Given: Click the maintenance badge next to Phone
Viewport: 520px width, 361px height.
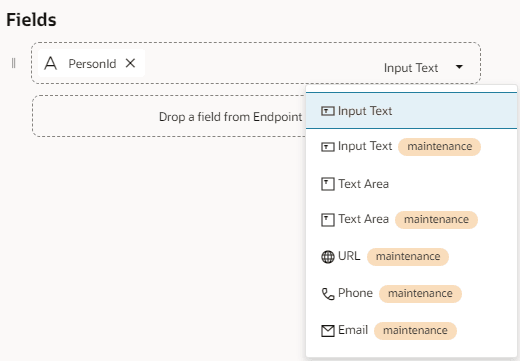Looking at the screenshot, I should tap(420, 294).
